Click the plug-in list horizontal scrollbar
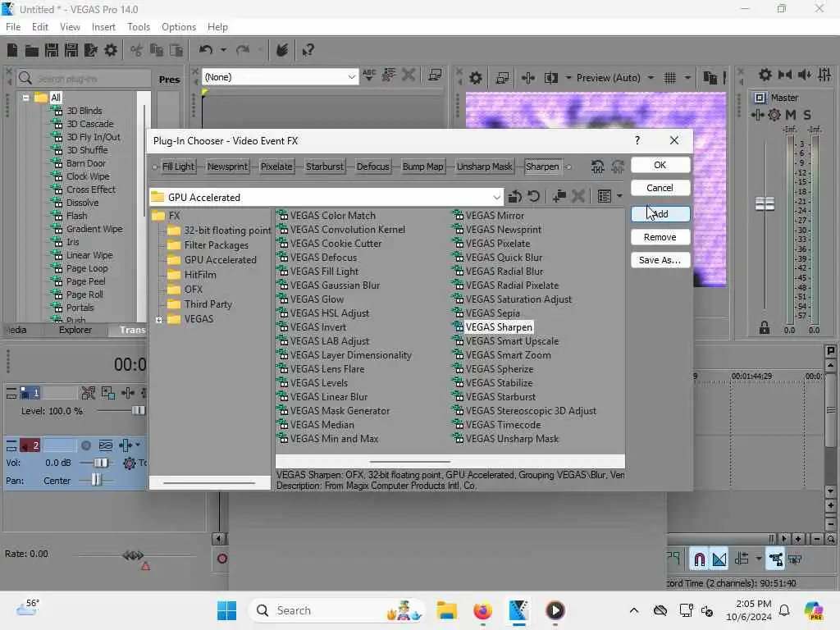This screenshot has width=840, height=630. click(x=410, y=461)
